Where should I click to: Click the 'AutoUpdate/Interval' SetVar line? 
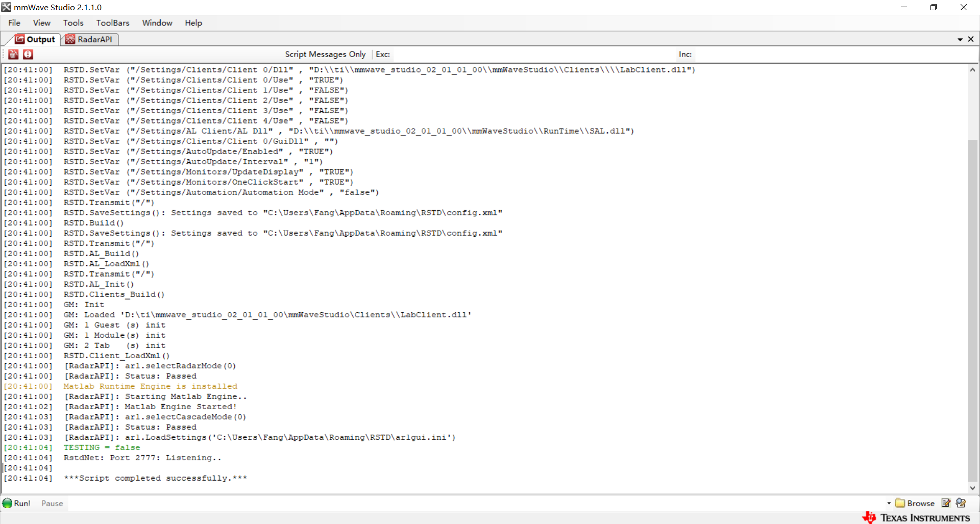[193, 162]
